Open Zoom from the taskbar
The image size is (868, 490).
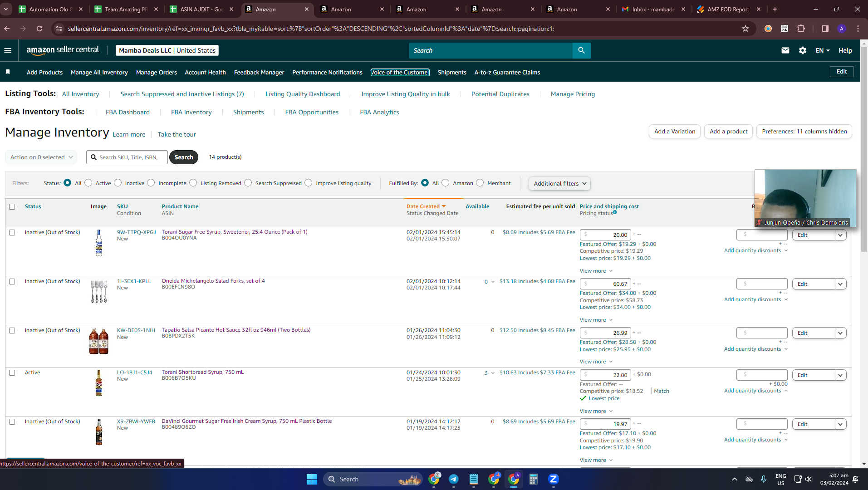[x=554, y=479]
